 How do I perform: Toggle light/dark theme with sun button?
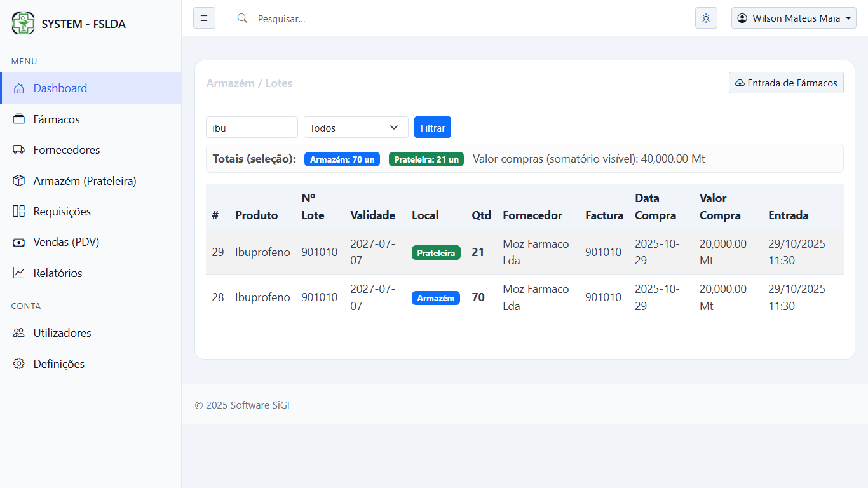(x=706, y=18)
